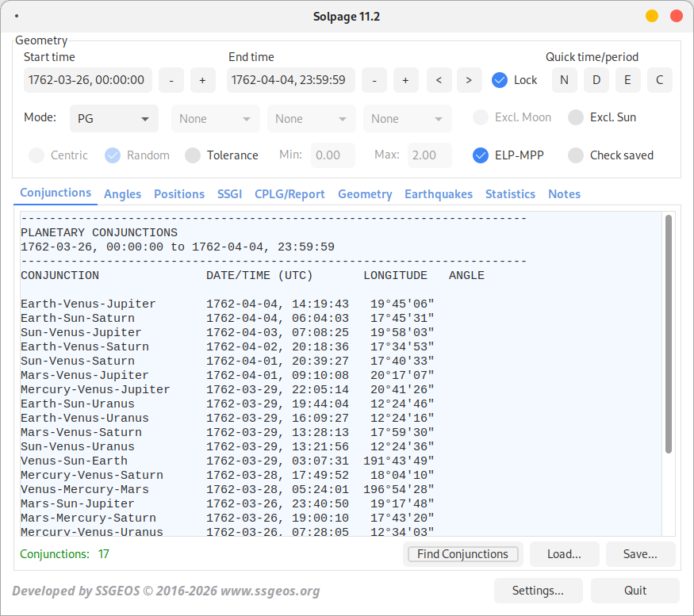Click the Max tolerance field
The width and height of the screenshot is (694, 616).
point(430,155)
